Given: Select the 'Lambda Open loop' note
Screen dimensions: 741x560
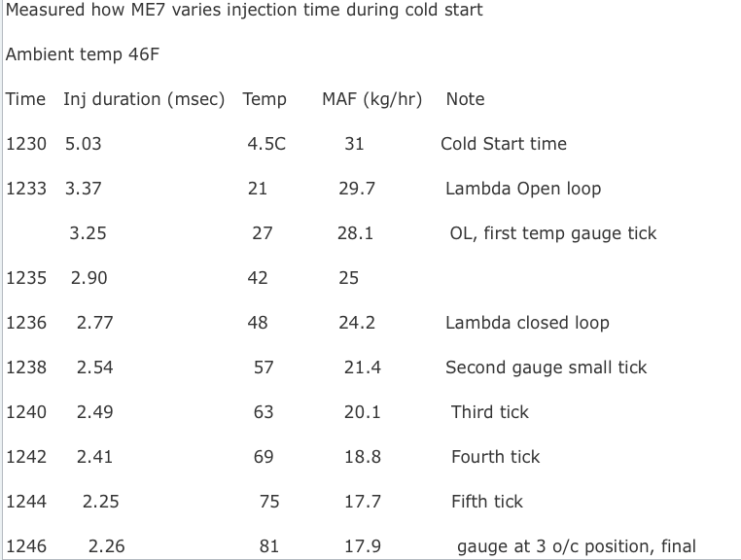Looking at the screenshot, I should (x=522, y=189).
